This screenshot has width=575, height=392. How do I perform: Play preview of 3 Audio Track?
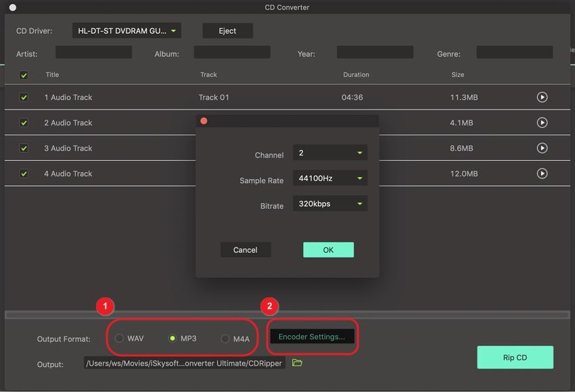point(542,148)
